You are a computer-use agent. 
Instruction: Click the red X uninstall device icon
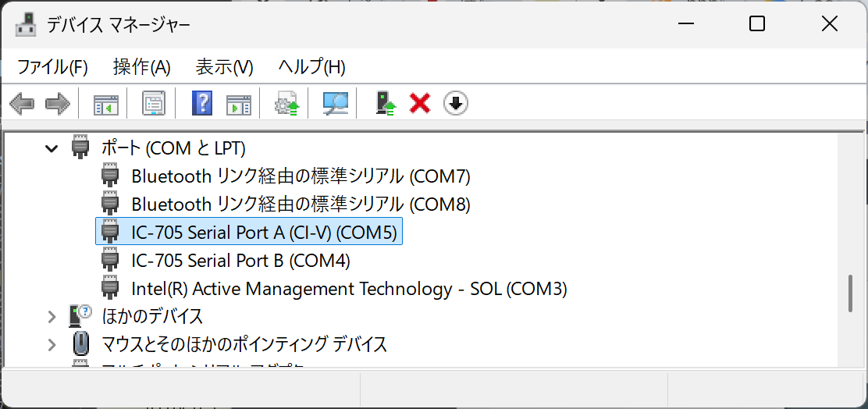point(420,103)
